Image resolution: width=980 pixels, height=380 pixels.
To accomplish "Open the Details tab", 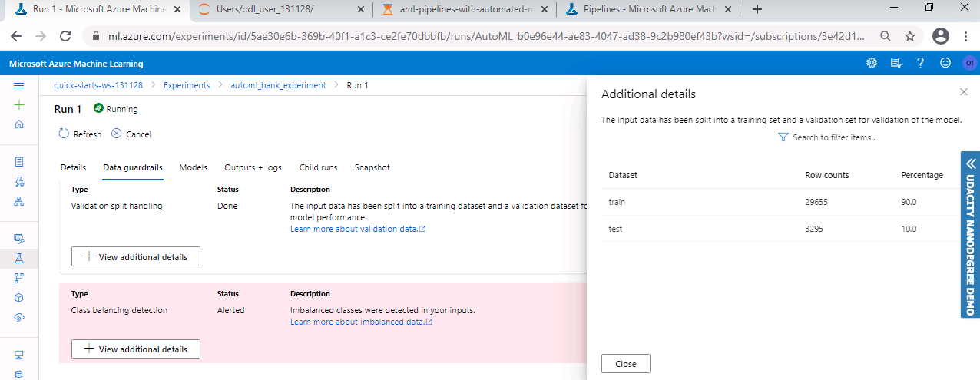I will 73,167.
